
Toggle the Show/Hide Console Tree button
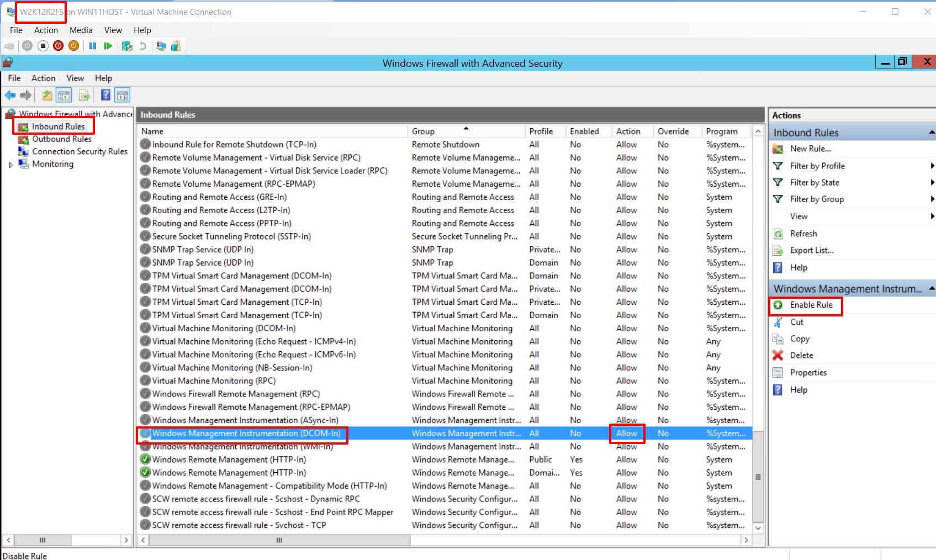point(65,95)
